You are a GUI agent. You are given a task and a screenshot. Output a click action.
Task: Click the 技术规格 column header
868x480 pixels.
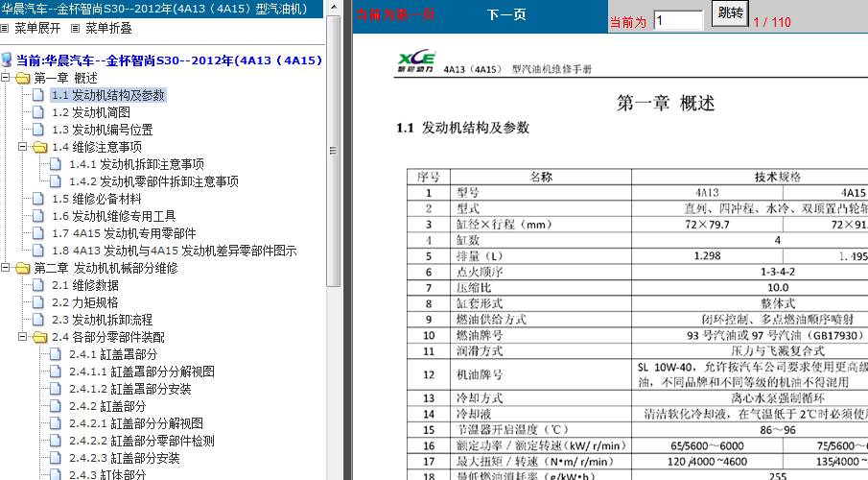tap(777, 177)
